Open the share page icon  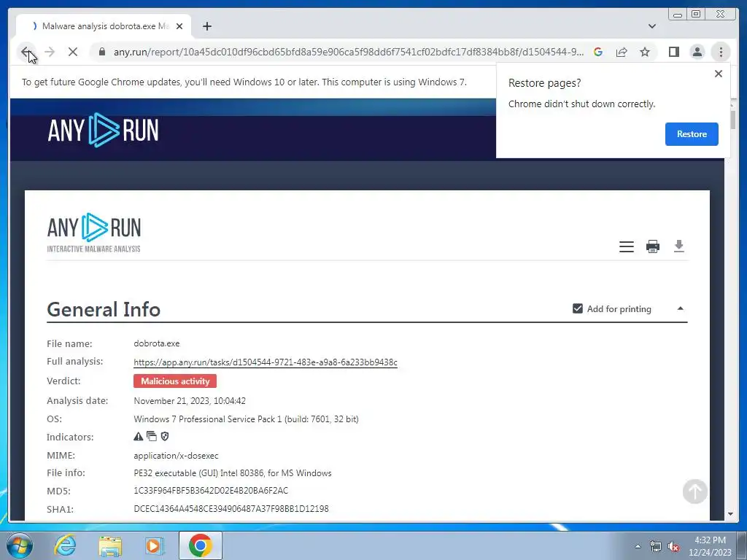(x=622, y=52)
